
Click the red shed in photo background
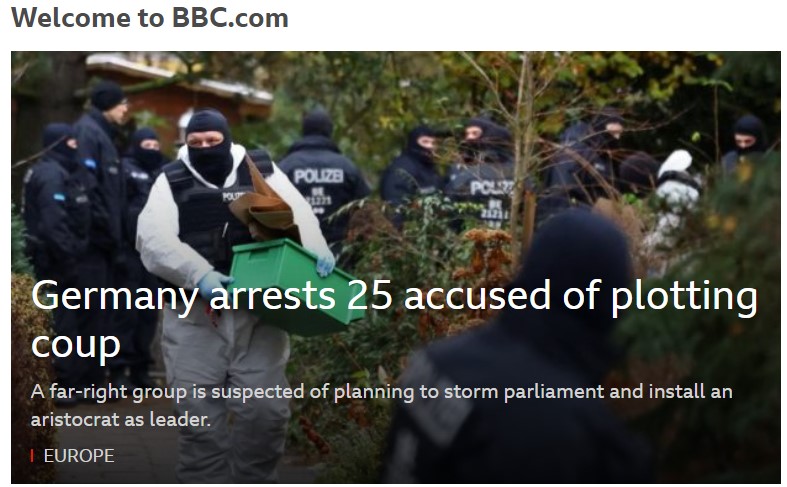coord(176,95)
